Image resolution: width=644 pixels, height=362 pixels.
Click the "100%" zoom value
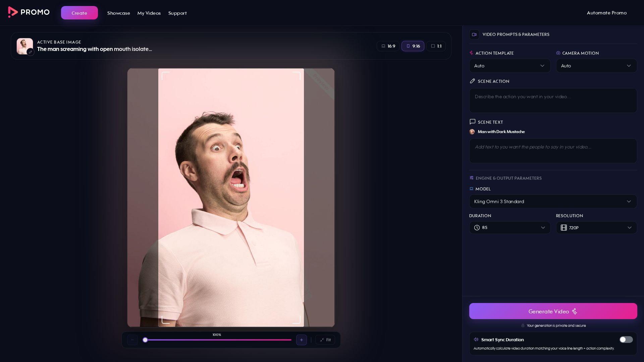click(x=217, y=335)
